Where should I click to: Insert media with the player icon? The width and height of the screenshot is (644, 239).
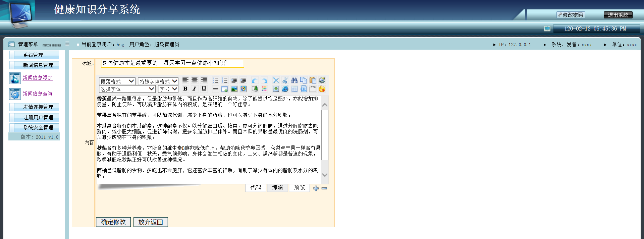click(x=244, y=89)
